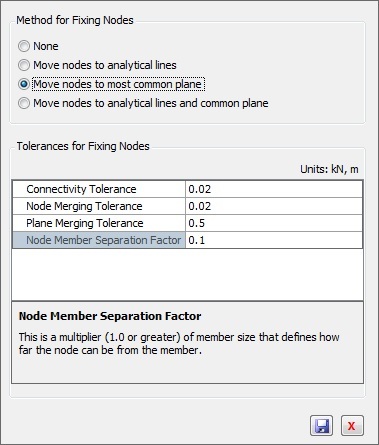Click Node Member Separation Factor value 0.1
This screenshot has width=379, height=445.
(274, 240)
